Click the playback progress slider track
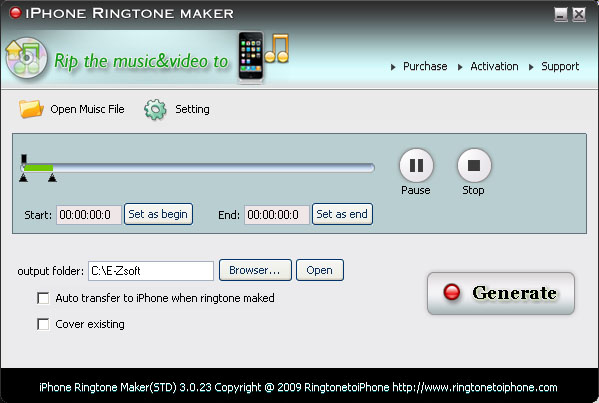Image resolution: width=599 pixels, height=403 pixels. coord(198,168)
